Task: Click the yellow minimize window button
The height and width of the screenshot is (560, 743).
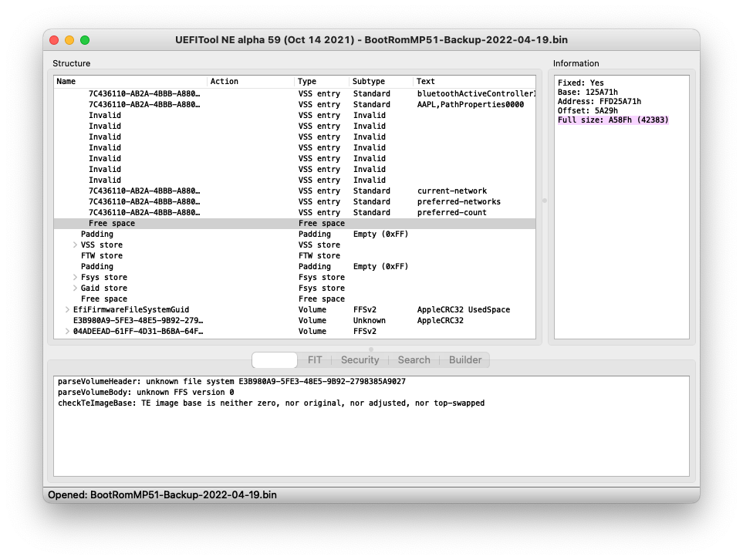Action: click(69, 40)
